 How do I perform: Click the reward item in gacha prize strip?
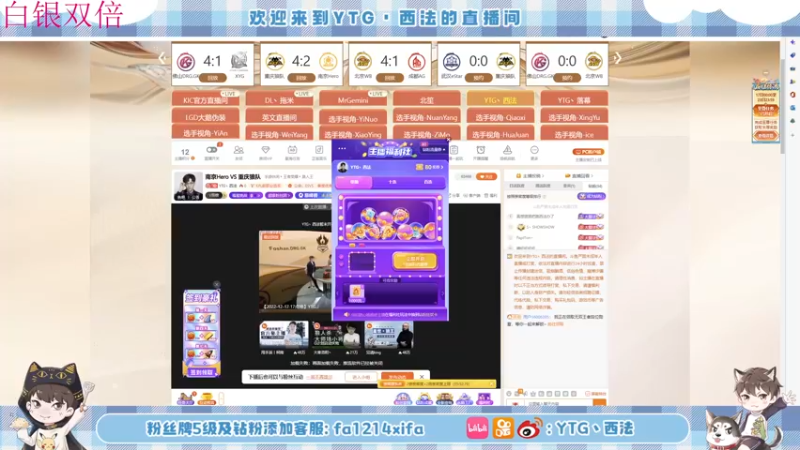[x=356, y=293]
